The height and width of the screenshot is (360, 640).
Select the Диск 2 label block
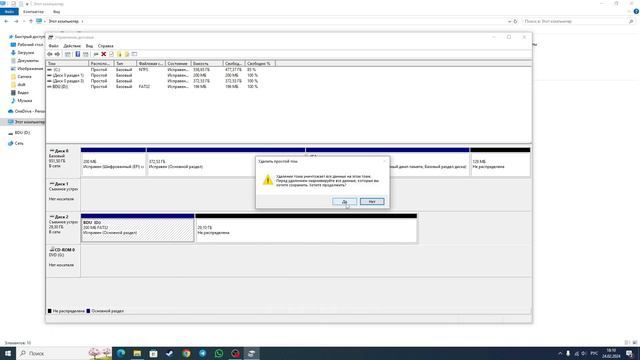pos(63,227)
